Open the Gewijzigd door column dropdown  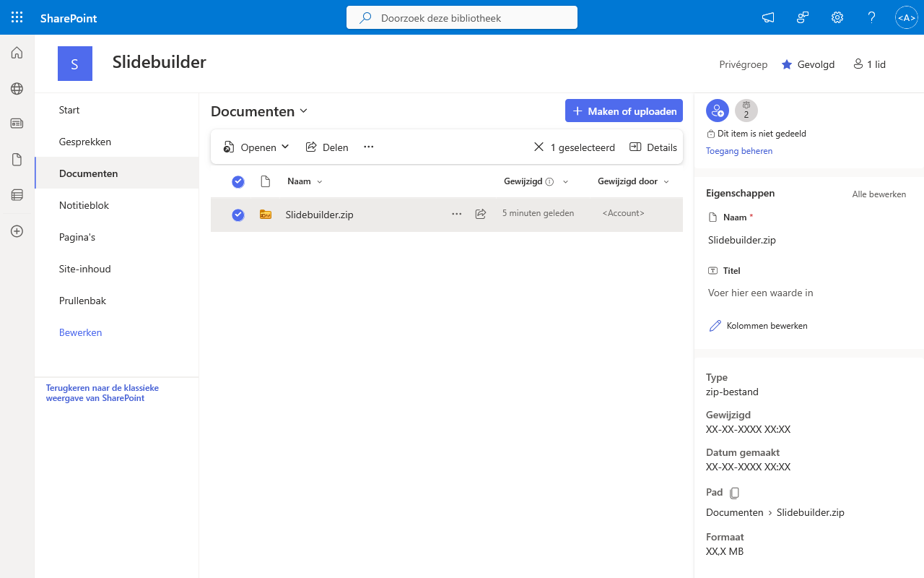[666, 182]
